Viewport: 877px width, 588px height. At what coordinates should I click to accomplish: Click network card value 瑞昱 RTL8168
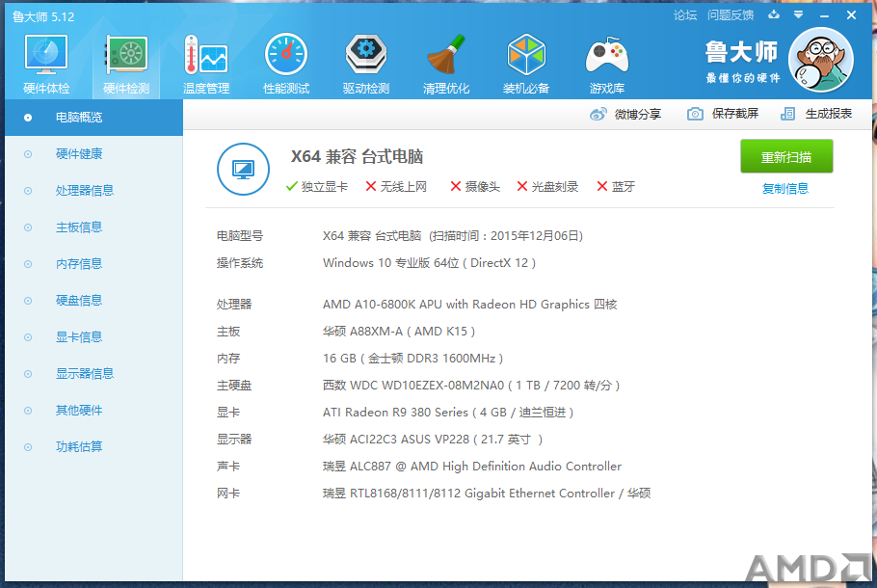coord(487,494)
